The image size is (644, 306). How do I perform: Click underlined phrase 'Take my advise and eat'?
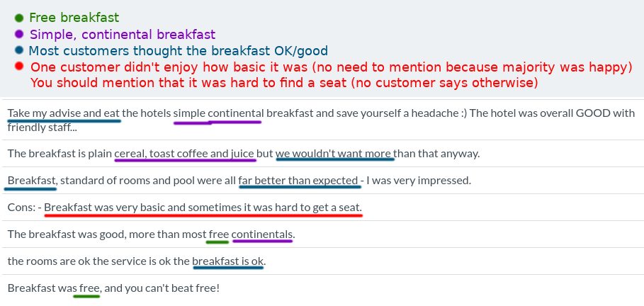[x=64, y=113]
